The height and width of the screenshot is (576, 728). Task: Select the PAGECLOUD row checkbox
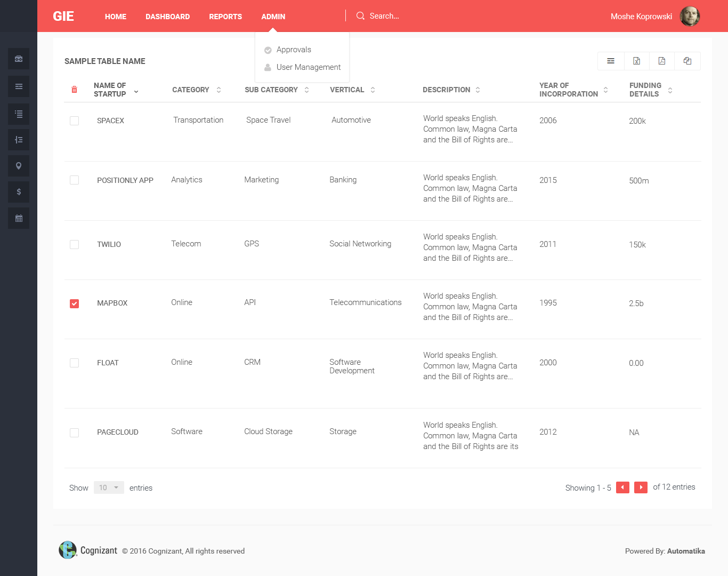click(74, 433)
